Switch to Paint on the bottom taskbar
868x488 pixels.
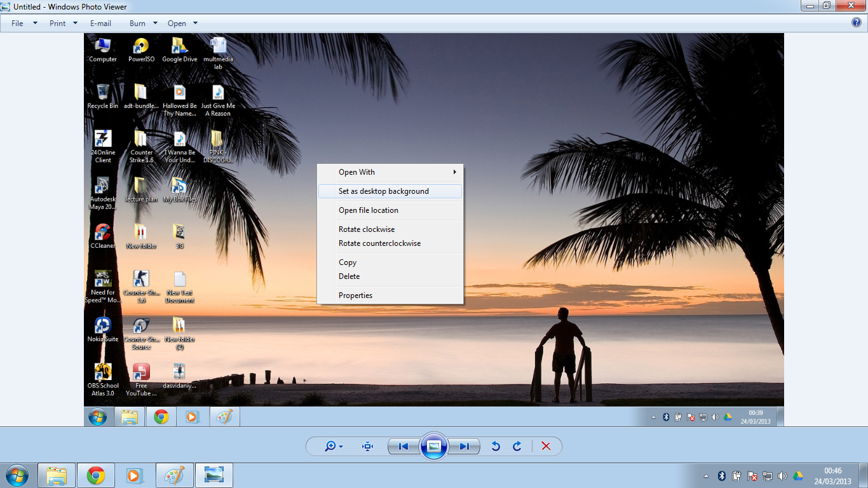point(174,475)
